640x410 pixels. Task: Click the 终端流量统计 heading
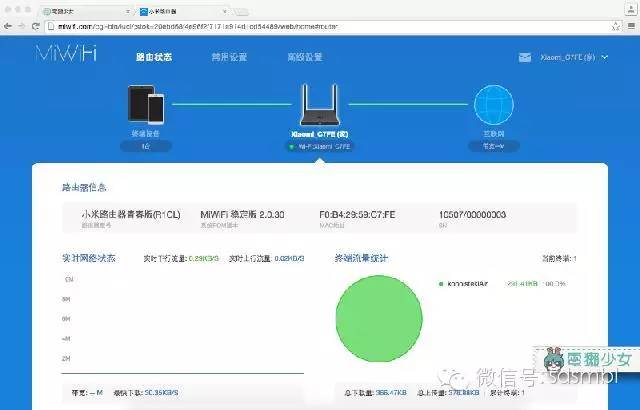pyautogui.click(x=361, y=258)
